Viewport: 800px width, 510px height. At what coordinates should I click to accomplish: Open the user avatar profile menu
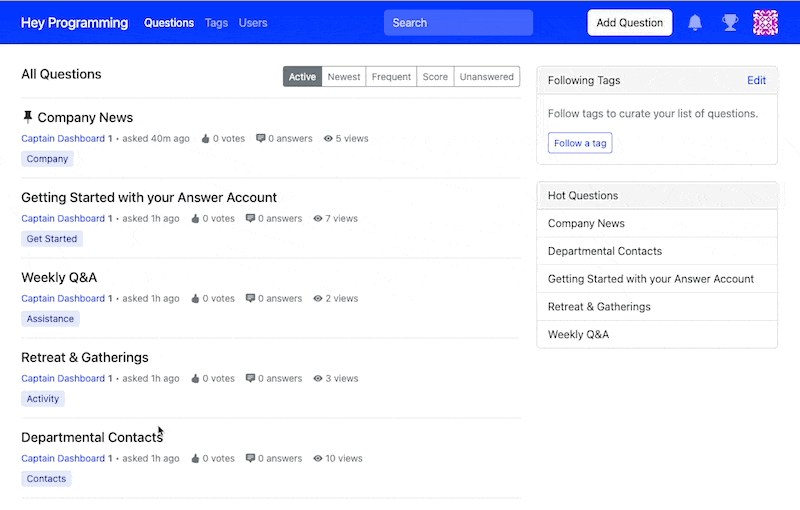(x=765, y=23)
